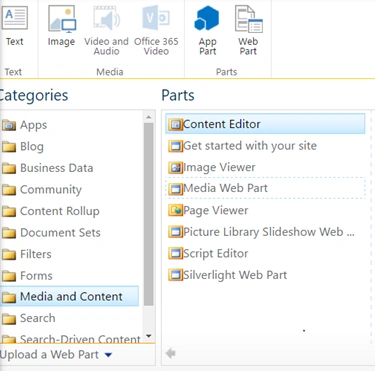375x371 pixels.
Task: Click the categories list scroll-down arrow
Action: pyautogui.click(x=149, y=336)
